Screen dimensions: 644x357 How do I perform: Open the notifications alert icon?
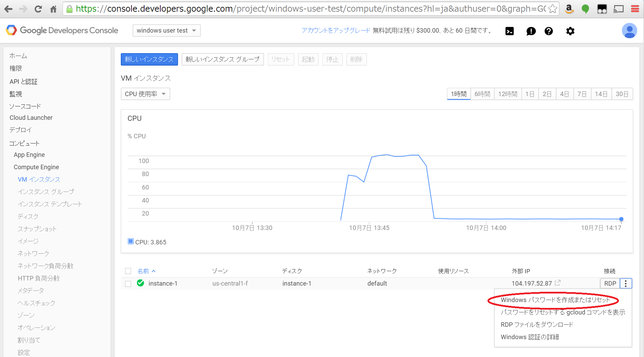[531, 31]
